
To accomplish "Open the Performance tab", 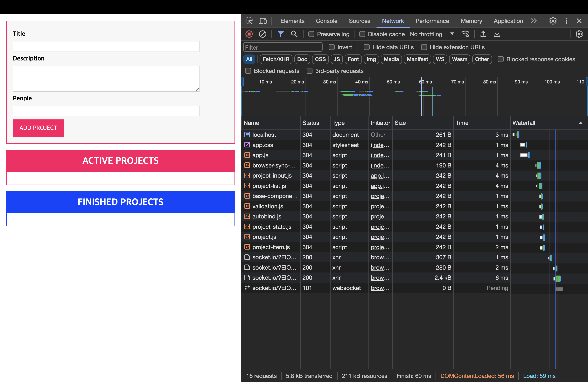I will click(x=432, y=21).
